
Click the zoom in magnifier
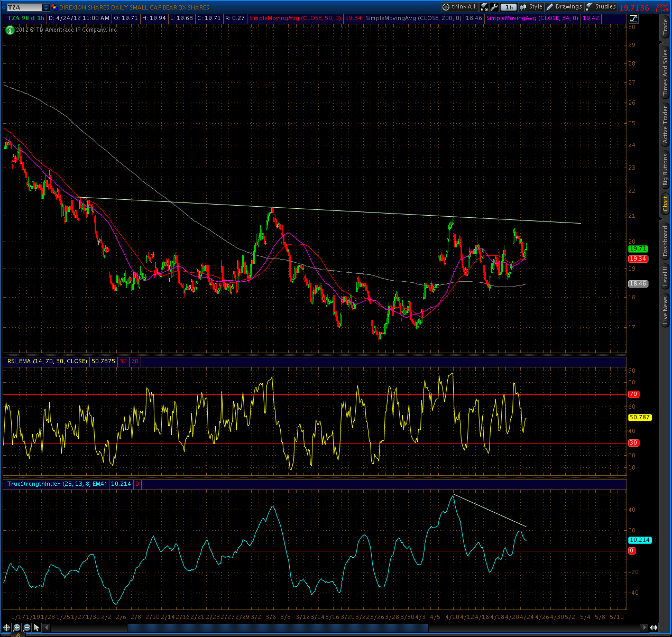(17, 627)
